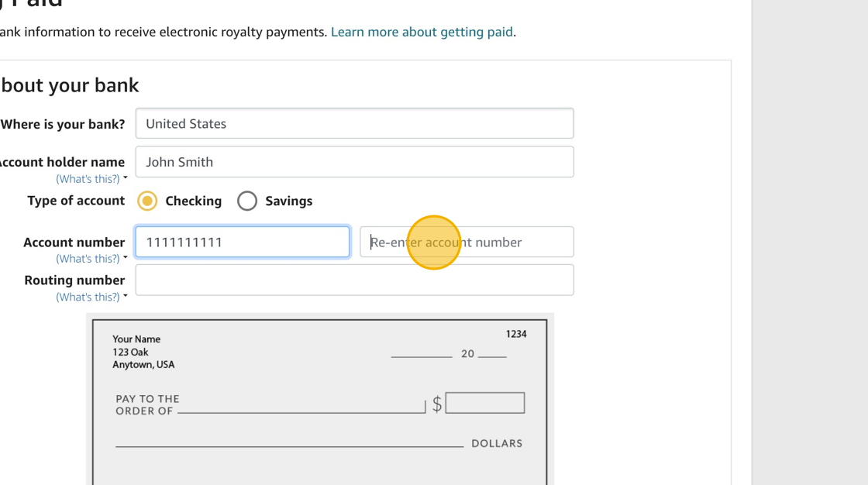
Task: Open the 'Where is your bank?' country dropdown
Action: 354,124
